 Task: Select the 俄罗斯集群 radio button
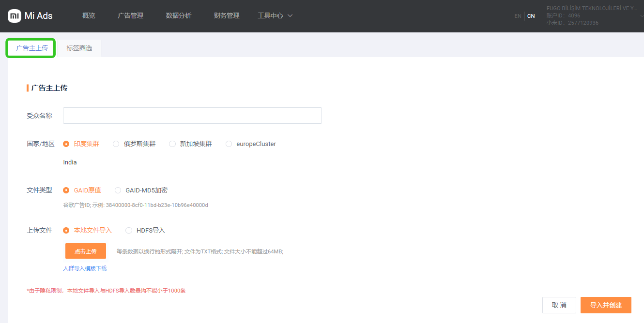click(x=116, y=144)
